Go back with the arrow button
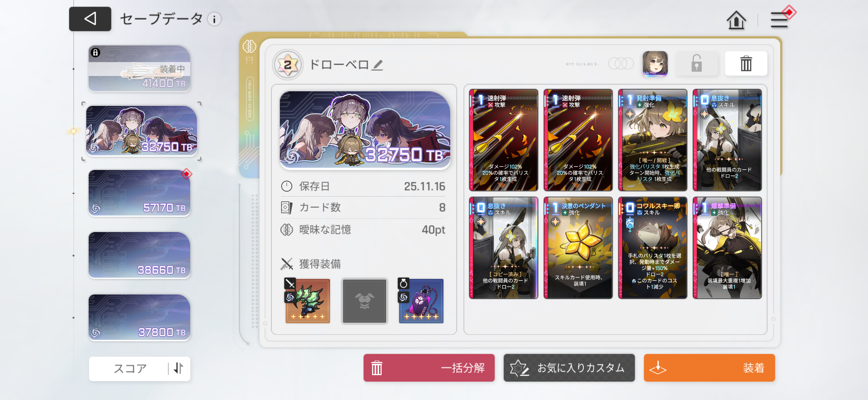 pos(90,19)
